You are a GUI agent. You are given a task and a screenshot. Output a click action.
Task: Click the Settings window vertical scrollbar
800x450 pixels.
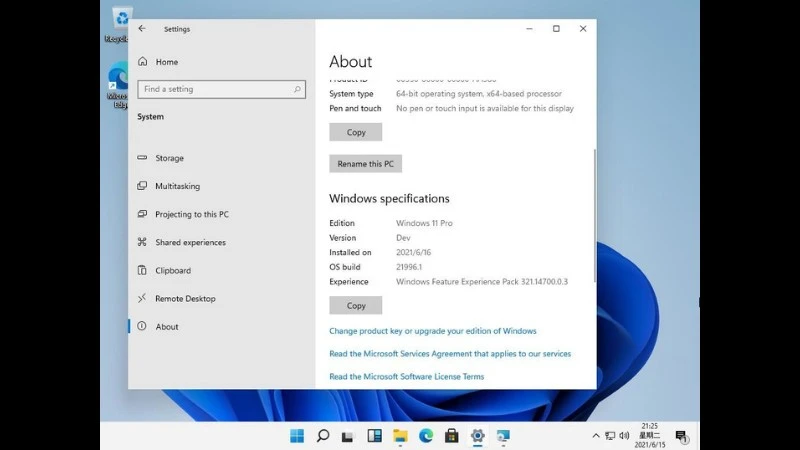click(594, 215)
